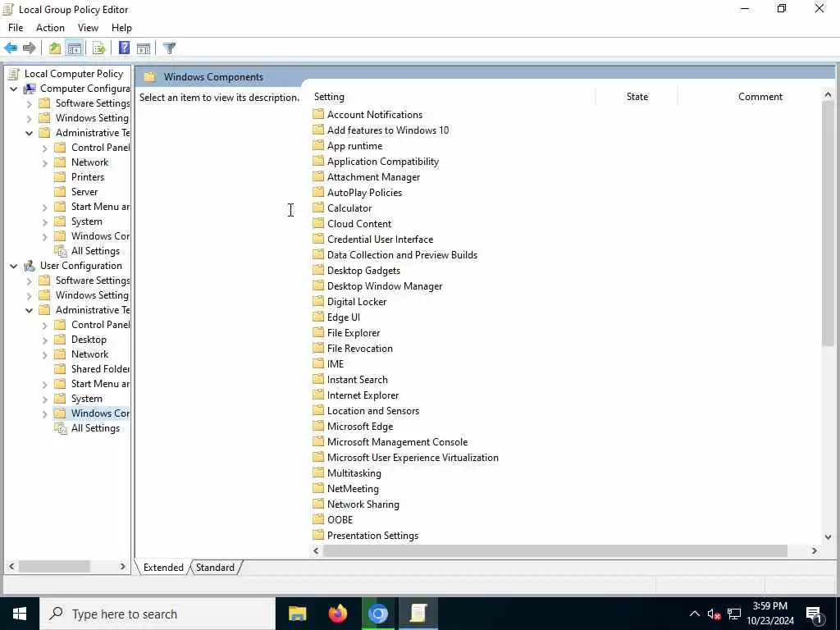Click the settings list vertical scrollbar down arrow

(828, 536)
